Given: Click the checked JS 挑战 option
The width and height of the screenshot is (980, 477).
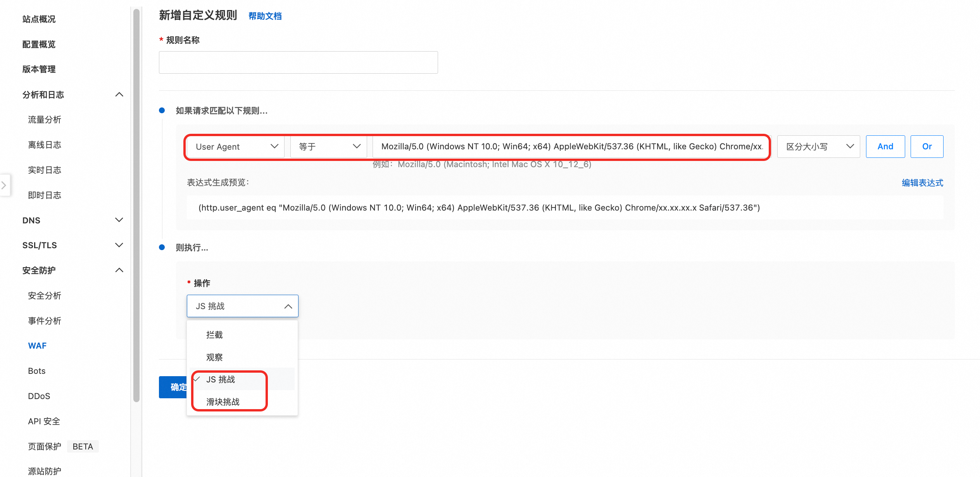Looking at the screenshot, I should (221, 379).
